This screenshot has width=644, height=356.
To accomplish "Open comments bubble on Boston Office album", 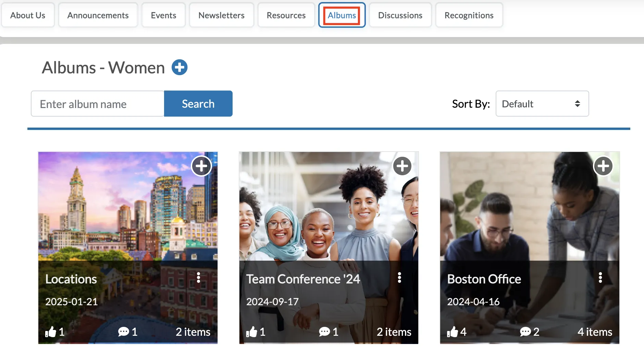I will tap(525, 332).
